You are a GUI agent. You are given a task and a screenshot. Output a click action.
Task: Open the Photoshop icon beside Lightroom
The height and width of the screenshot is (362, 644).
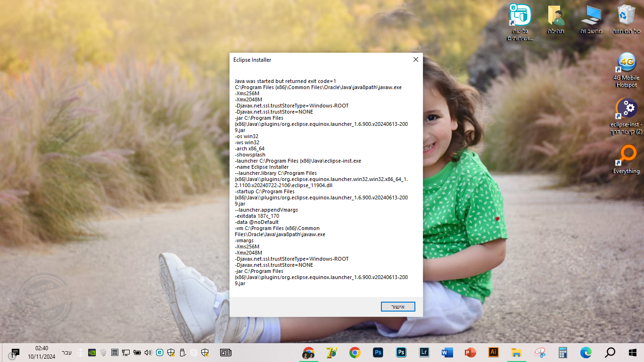(x=401, y=352)
